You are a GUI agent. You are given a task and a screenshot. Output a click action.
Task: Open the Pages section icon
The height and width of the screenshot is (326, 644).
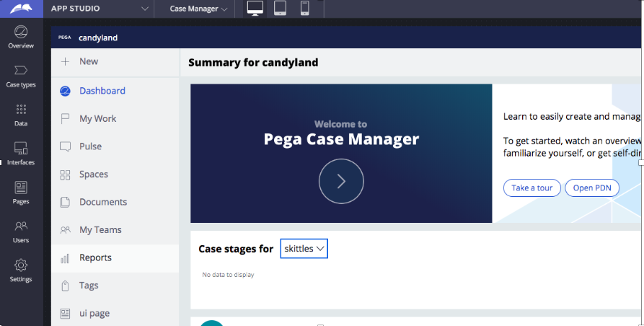pyautogui.click(x=21, y=188)
